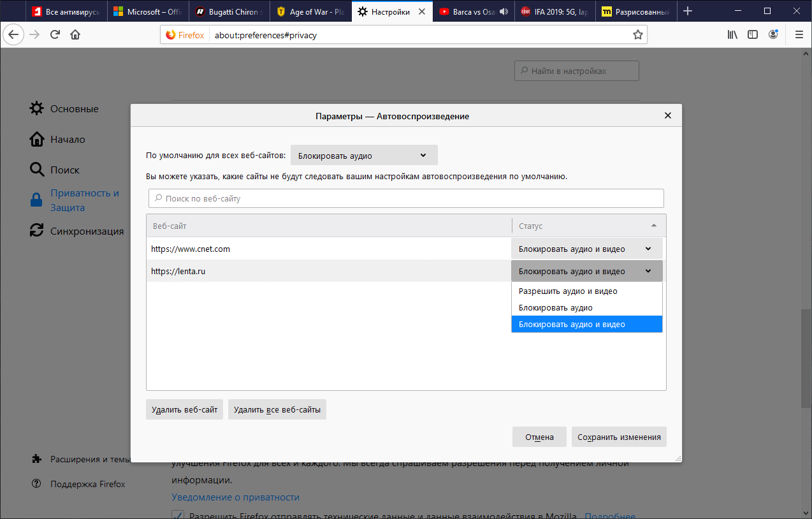This screenshot has height=519, width=812.
Task: Sort by the Статус column header
Action: [589, 226]
